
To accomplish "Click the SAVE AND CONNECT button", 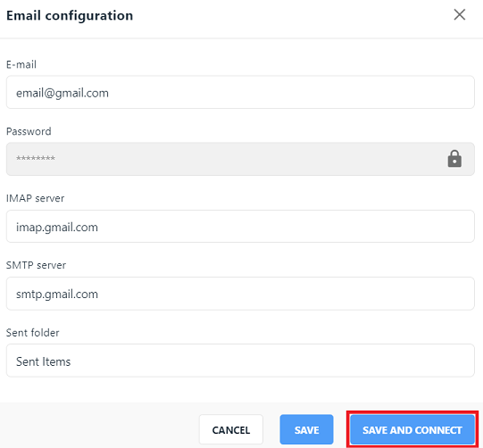I will (x=412, y=429).
